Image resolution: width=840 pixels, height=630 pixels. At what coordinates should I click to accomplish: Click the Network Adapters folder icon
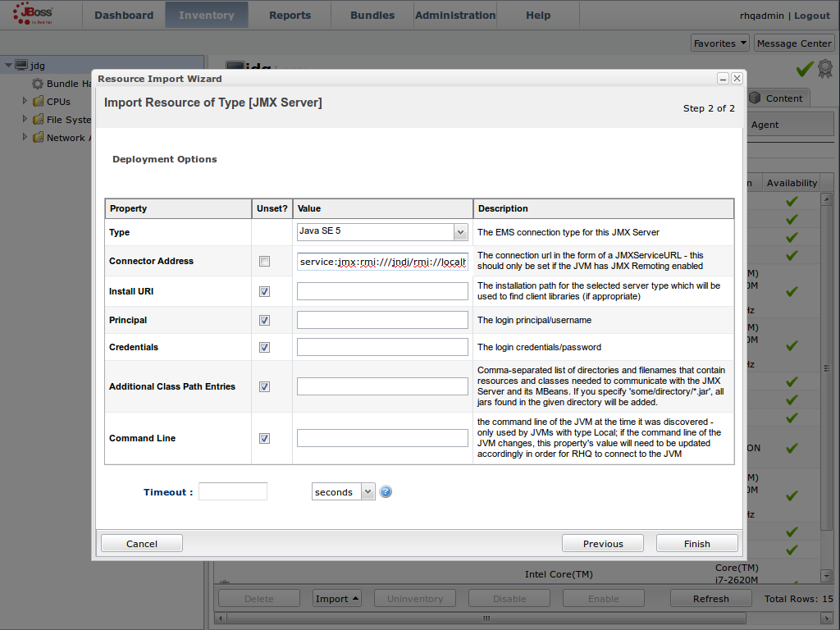point(38,138)
